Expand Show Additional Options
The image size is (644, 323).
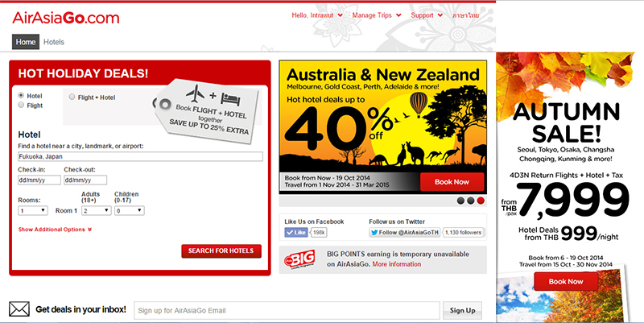click(55, 230)
